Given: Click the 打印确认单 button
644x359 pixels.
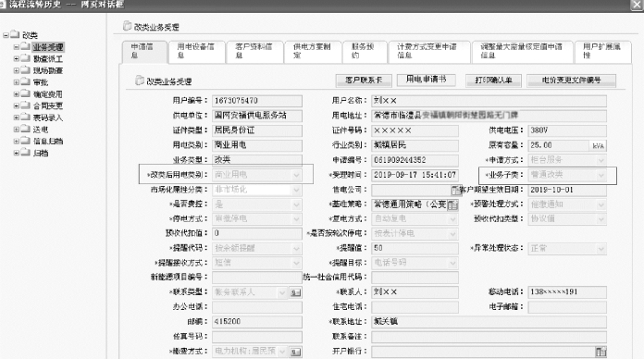Looking at the screenshot, I should (493, 80).
